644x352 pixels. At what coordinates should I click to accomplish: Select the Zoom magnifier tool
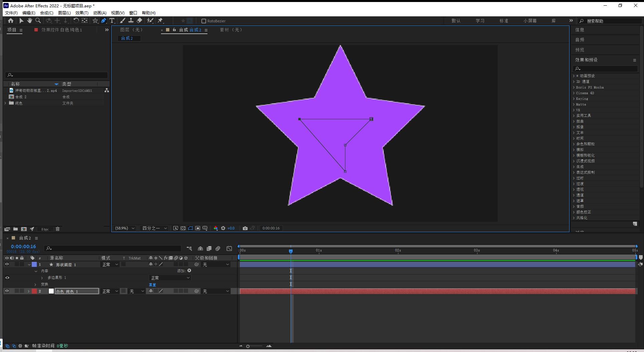[38, 21]
